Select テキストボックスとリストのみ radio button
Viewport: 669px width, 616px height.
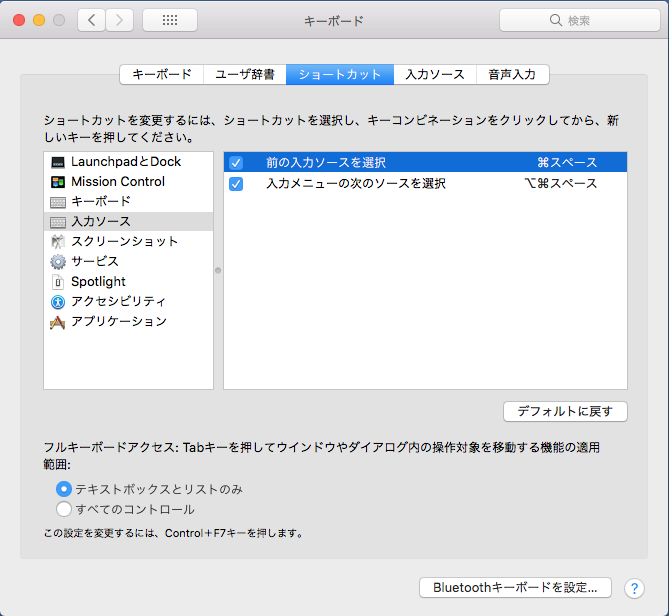pos(64,489)
